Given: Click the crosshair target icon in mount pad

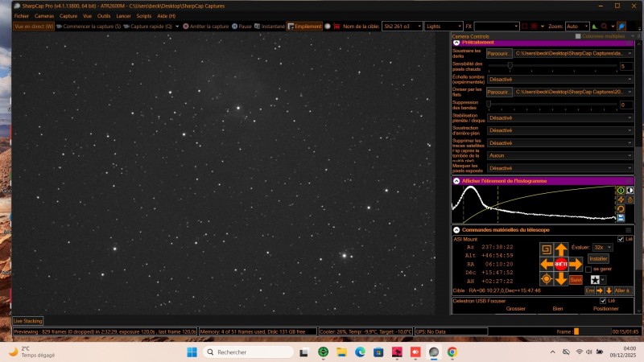Looking at the screenshot, I should [546, 279].
